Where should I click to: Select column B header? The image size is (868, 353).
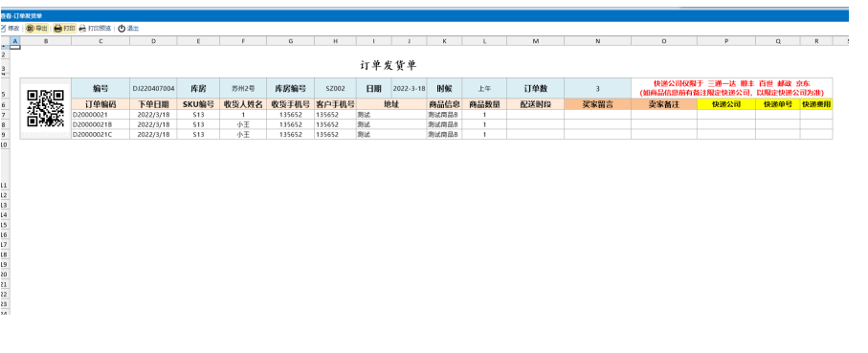pyautogui.click(x=46, y=41)
